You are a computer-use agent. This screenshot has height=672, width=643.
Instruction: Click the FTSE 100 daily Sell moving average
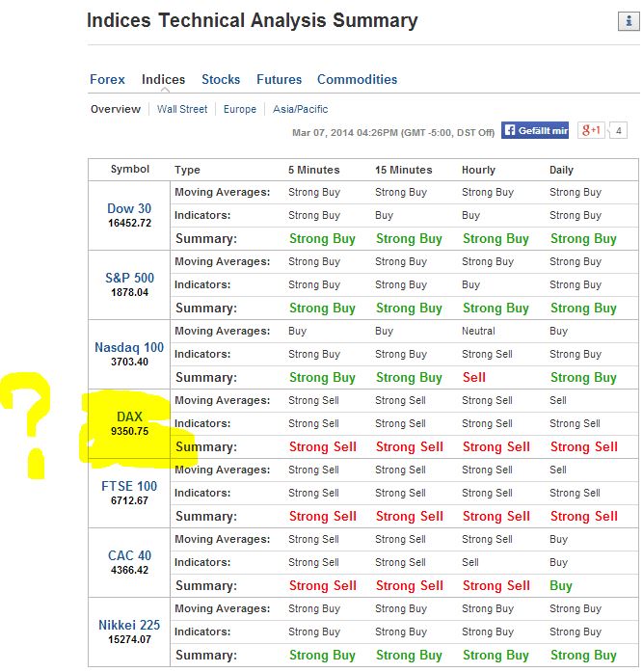(x=558, y=470)
